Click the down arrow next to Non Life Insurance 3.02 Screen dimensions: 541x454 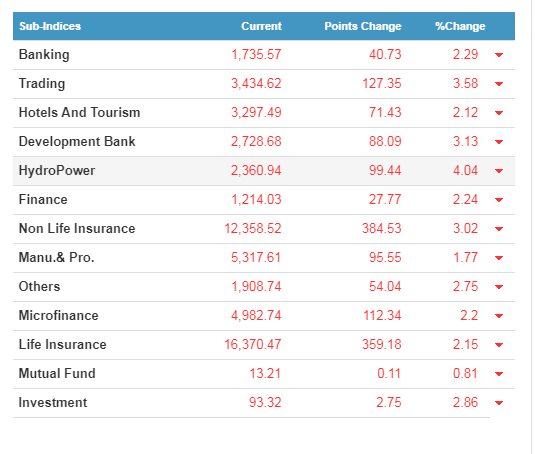click(x=499, y=228)
